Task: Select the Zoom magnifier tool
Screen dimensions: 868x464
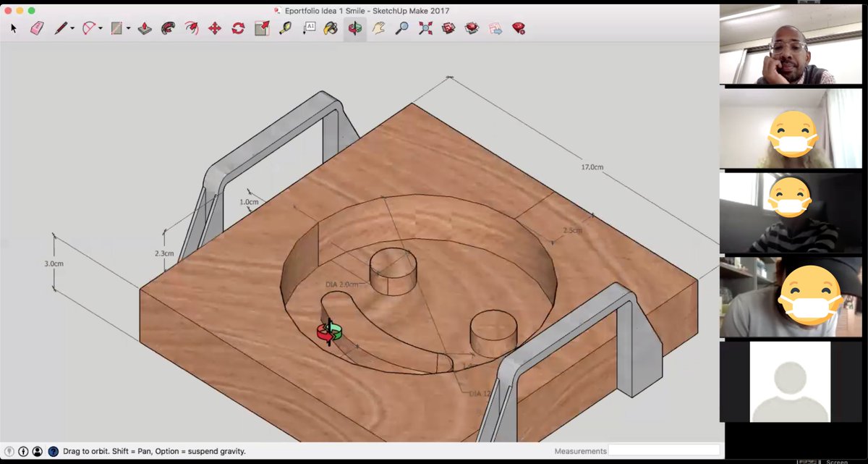Action: (x=402, y=28)
